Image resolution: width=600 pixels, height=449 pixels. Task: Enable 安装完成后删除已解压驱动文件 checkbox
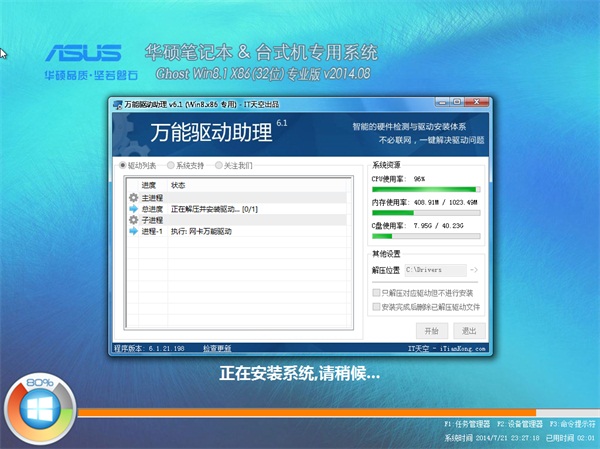click(x=376, y=308)
